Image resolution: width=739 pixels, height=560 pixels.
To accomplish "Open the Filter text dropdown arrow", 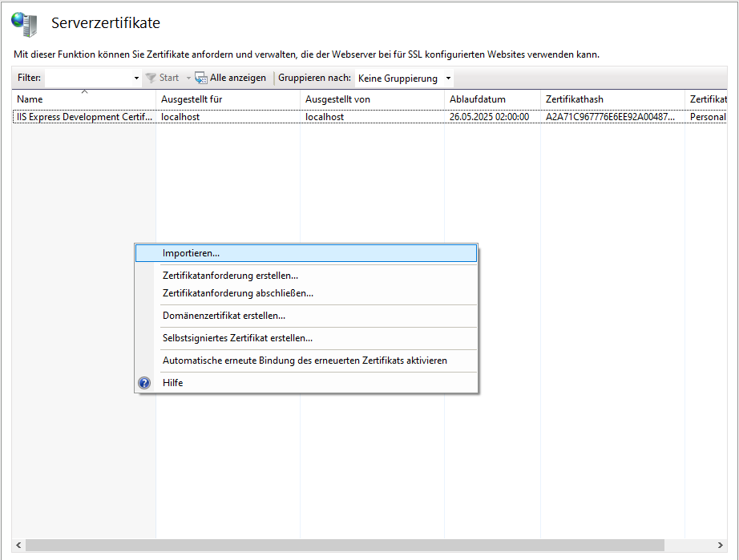I will coord(136,79).
